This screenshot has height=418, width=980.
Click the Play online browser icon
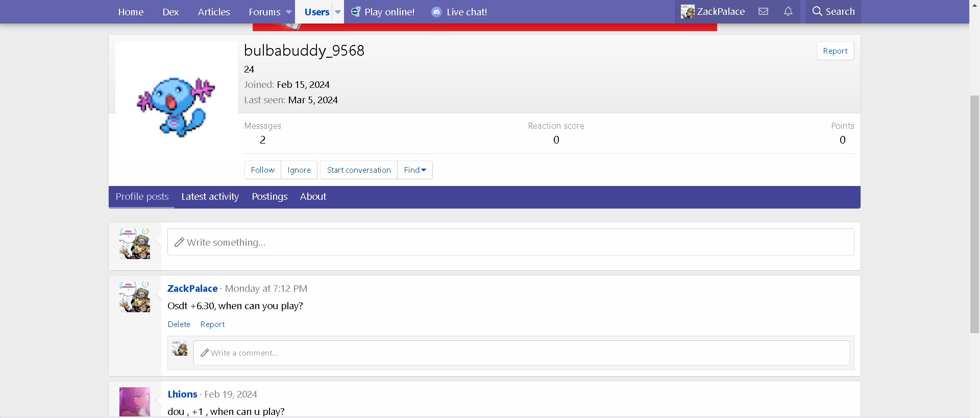356,12
